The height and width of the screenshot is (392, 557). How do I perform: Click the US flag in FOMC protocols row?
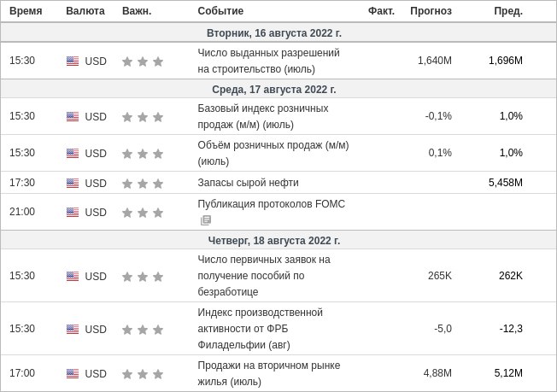click(x=73, y=212)
